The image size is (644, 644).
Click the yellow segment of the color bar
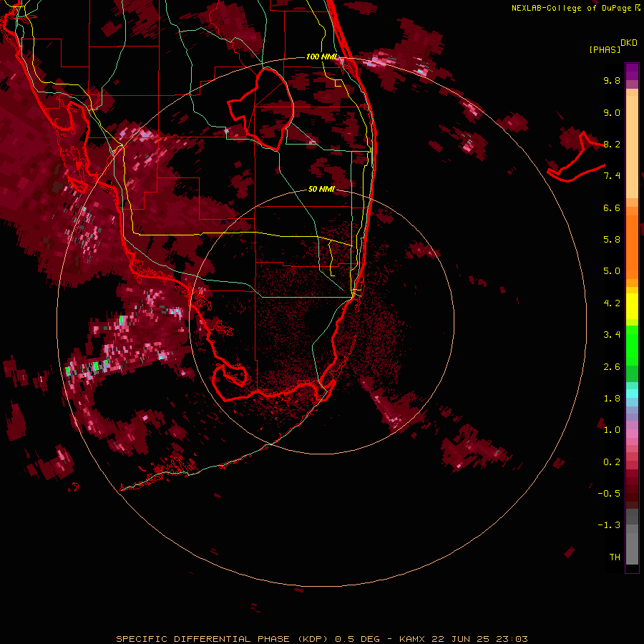click(x=632, y=306)
